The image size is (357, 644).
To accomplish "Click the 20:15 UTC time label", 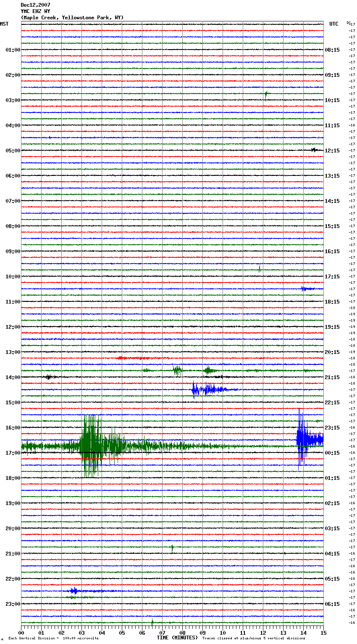I will click(332, 352).
